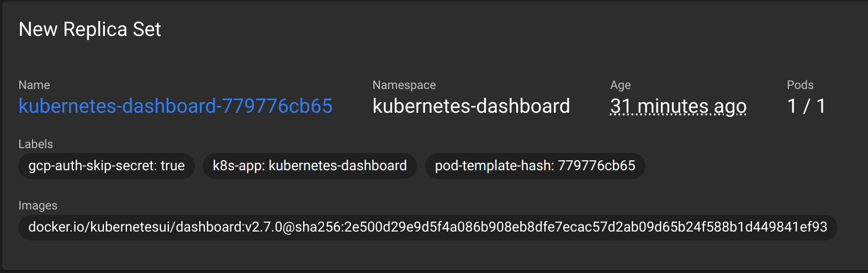Select the pod-template-hash: 779776cb65 label chip
The height and width of the screenshot is (273, 868).
pos(535,166)
